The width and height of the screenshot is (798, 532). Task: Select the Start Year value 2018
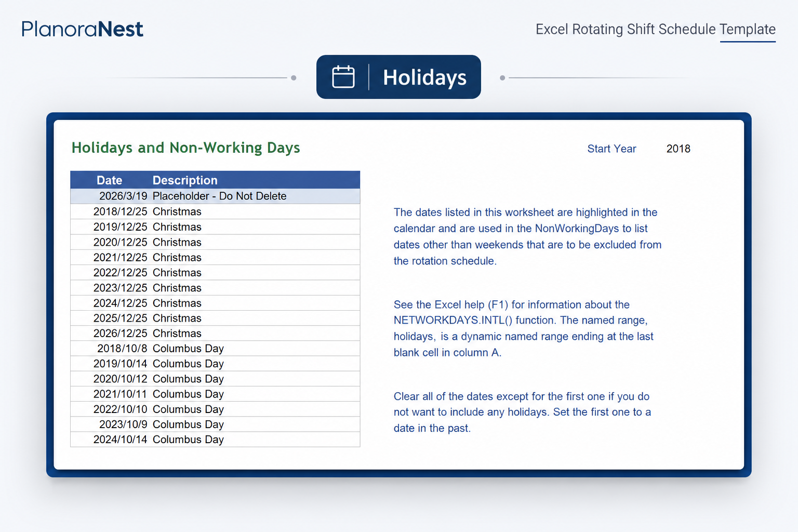click(x=679, y=149)
